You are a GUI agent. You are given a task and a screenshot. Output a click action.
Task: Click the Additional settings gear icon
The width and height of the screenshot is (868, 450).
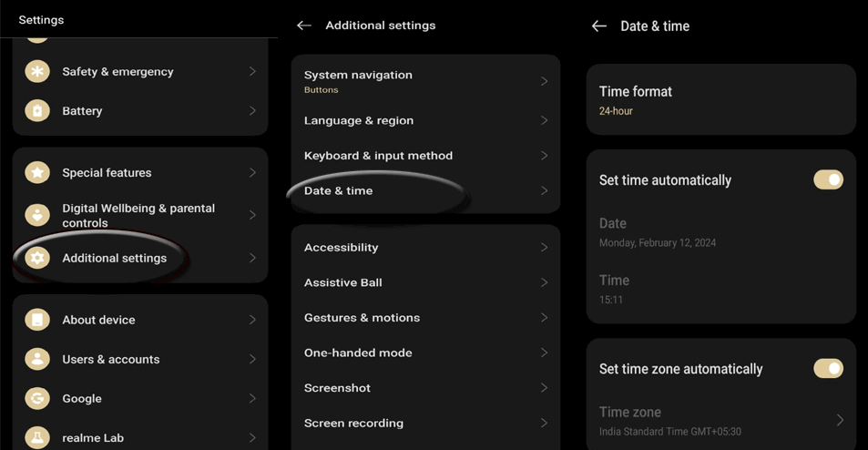point(37,258)
